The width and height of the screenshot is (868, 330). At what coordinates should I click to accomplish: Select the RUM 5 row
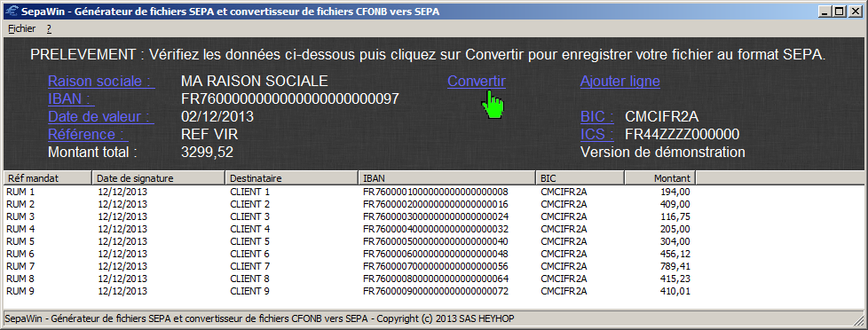(349, 241)
